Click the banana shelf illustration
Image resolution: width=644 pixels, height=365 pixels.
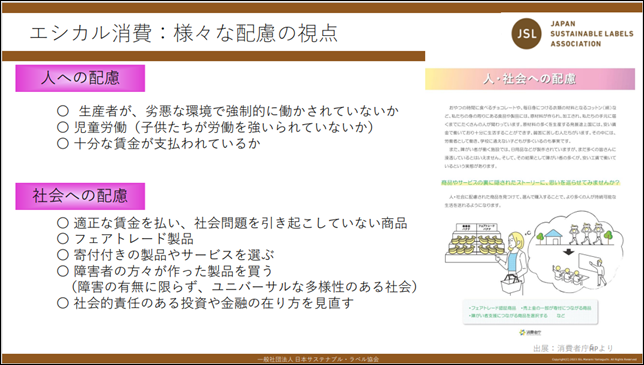pos(475,243)
